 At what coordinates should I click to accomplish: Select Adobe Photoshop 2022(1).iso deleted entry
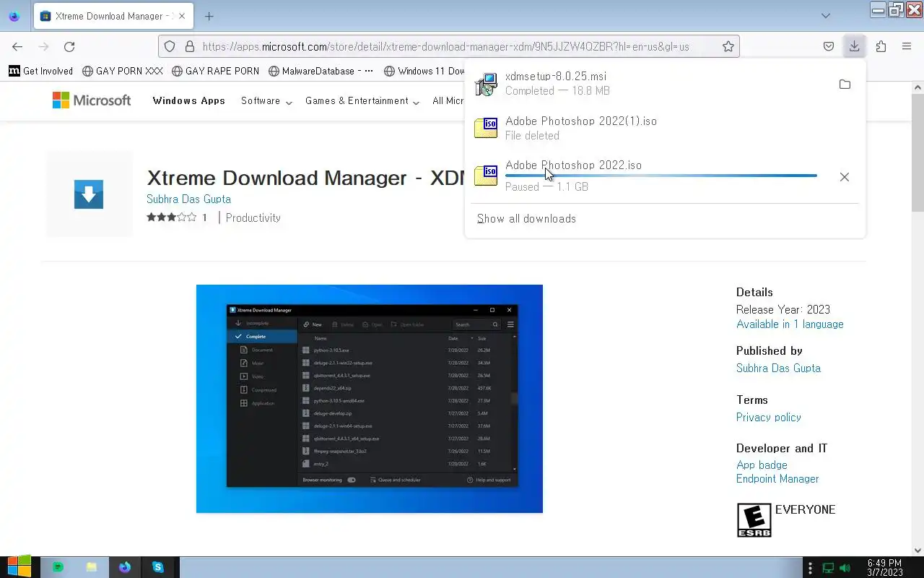point(664,128)
